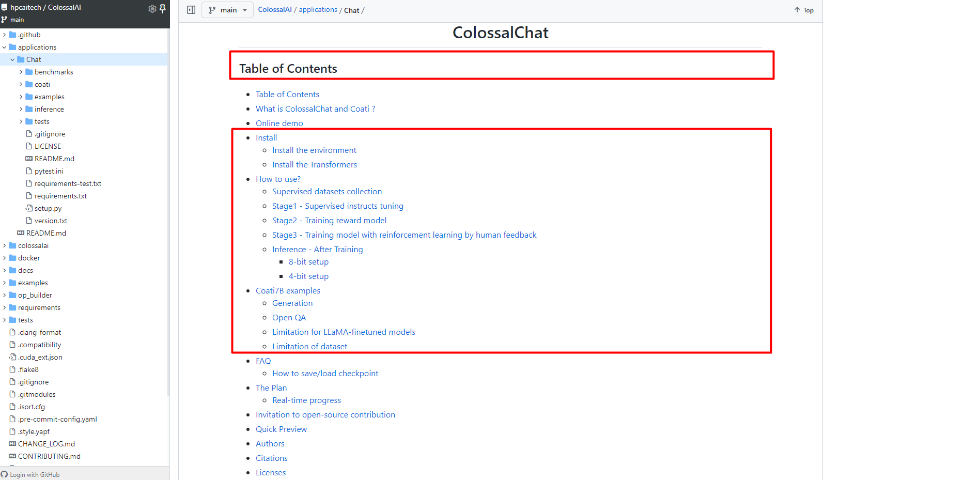Image resolution: width=980 pixels, height=480 pixels.
Task: Go to applications breadcrumb
Action: pos(318,10)
